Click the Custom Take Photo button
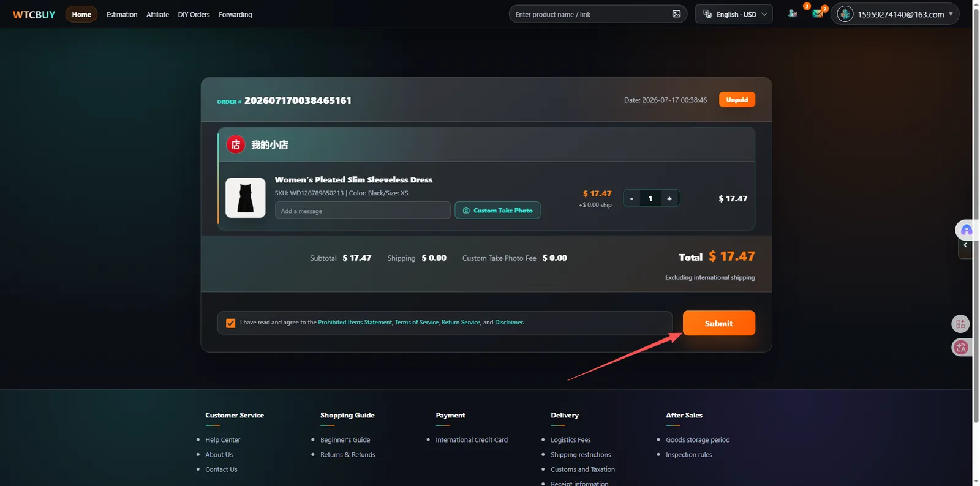This screenshot has width=980, height=486. 497,211
